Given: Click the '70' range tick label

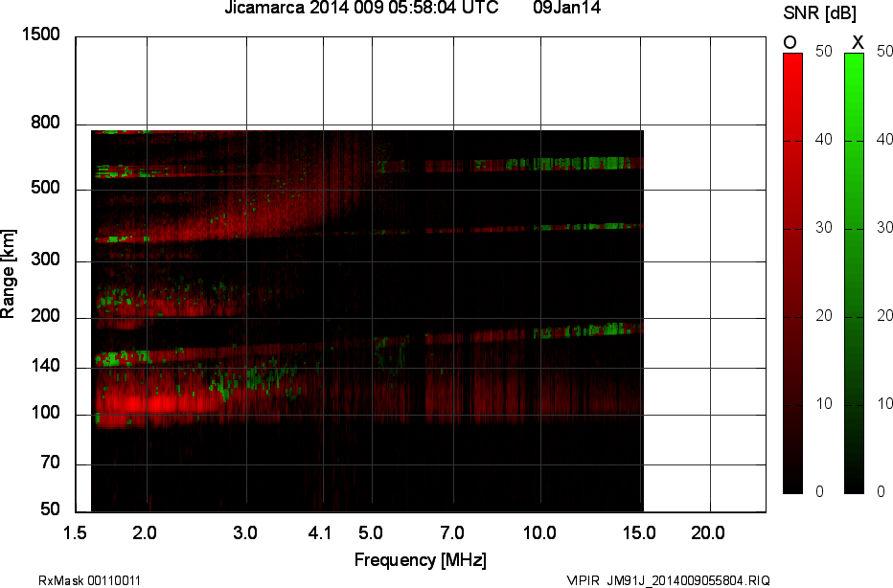Looking at the screenshot, I should 50,463.
